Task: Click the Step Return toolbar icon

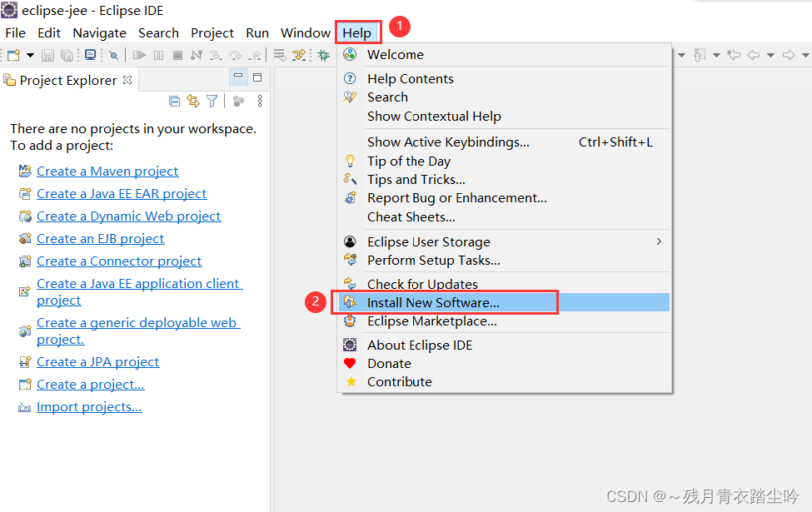Action: coord(255,55)
